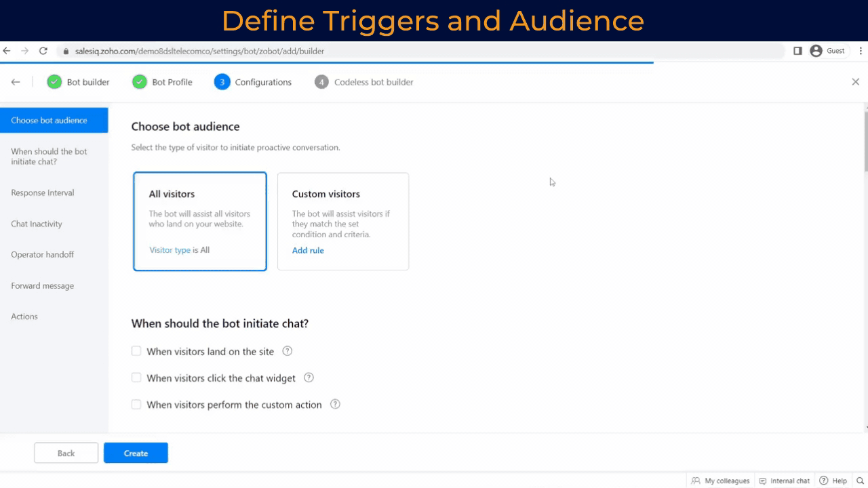
Task: Open My colleagues panel
Action: [720, 481]
